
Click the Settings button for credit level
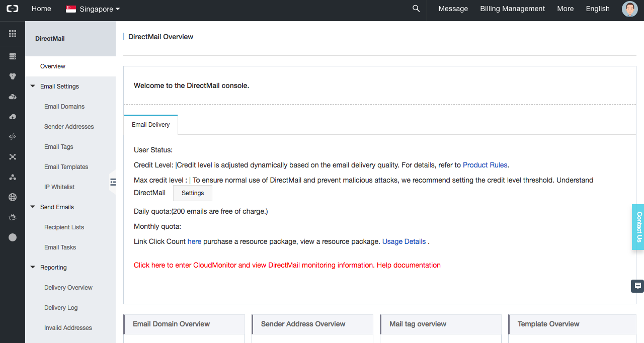[193, 193]
